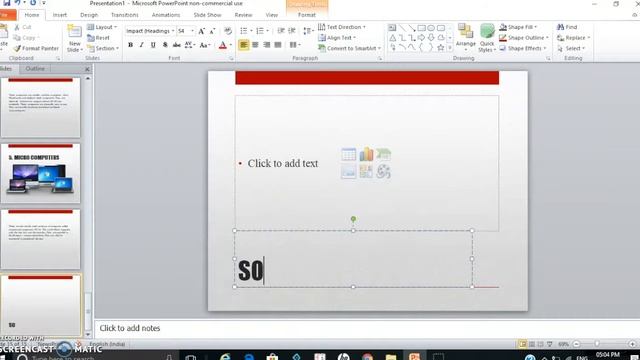Toggle Italic formatting
640x360 pixels.
point(142,45)
